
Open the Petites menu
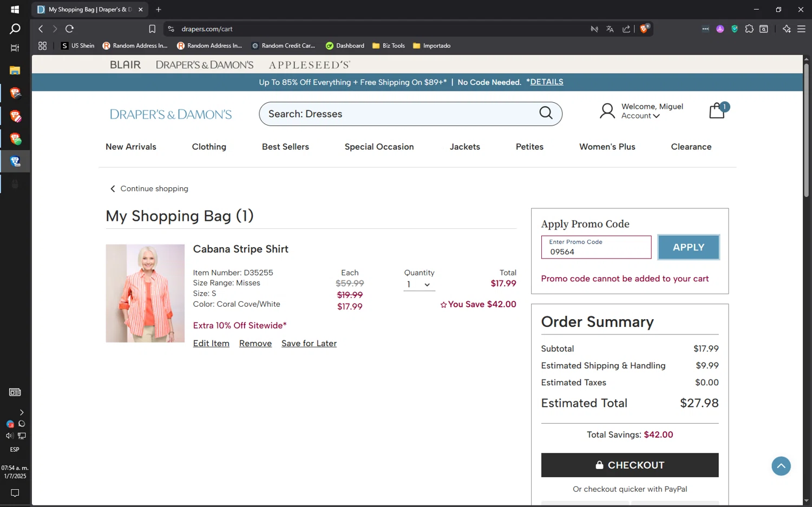pos(529,147)
